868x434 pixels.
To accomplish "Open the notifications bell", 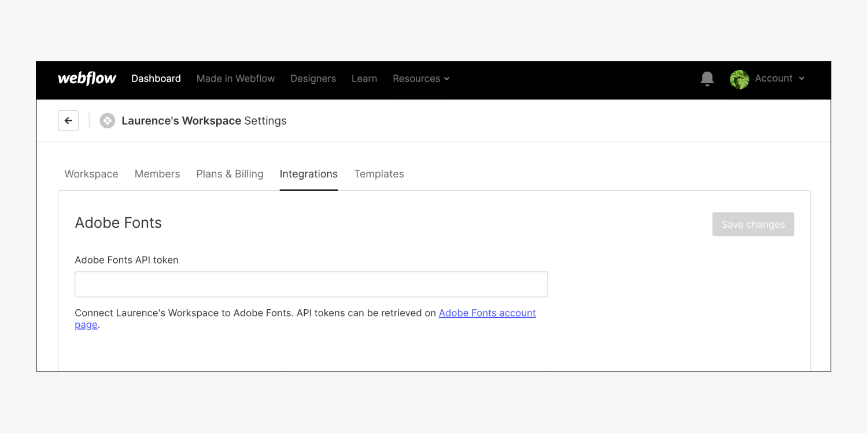I will 707,79.
